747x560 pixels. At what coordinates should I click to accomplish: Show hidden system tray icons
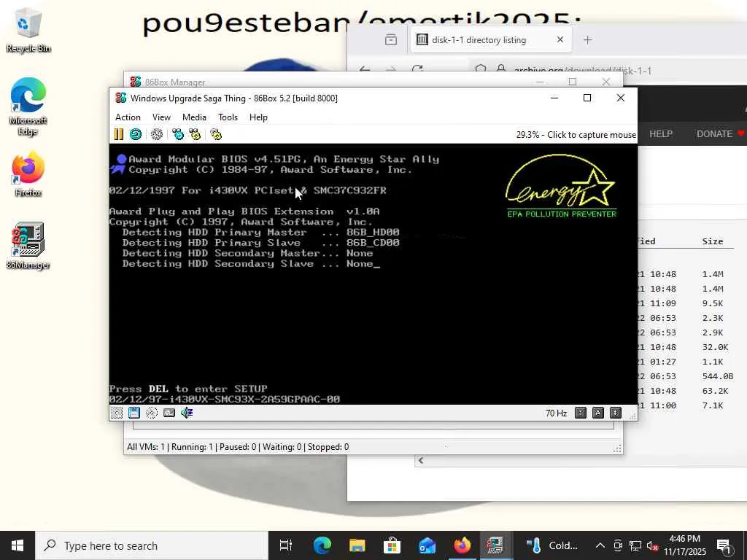[600, 545]
